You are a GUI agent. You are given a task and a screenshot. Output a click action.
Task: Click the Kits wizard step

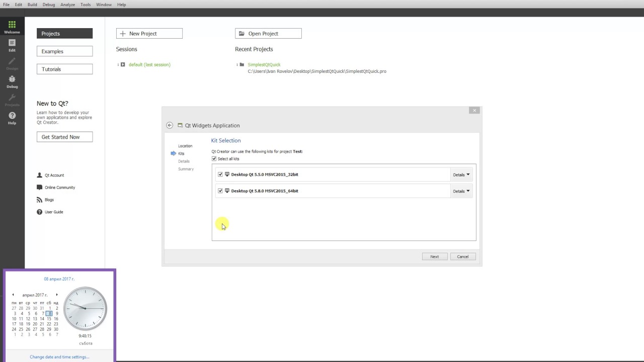[x=181, y=153]
